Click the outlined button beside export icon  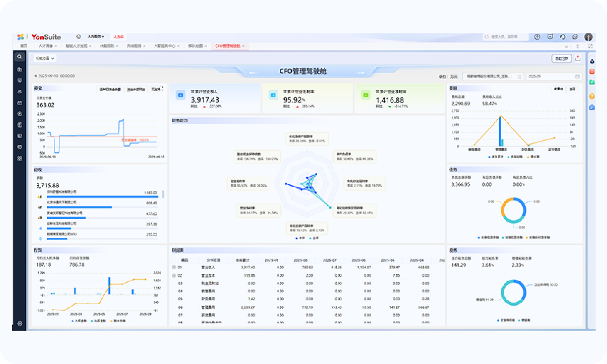coord(561,59)
